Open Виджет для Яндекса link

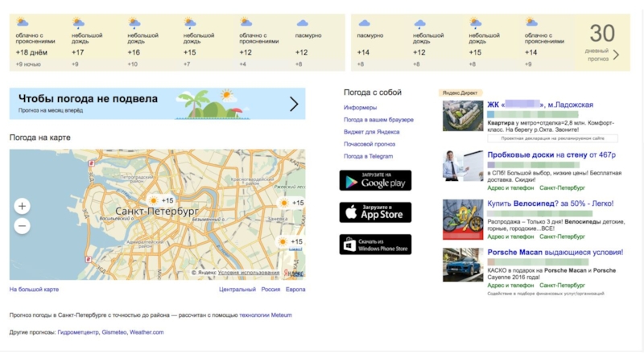pos(371,132)
